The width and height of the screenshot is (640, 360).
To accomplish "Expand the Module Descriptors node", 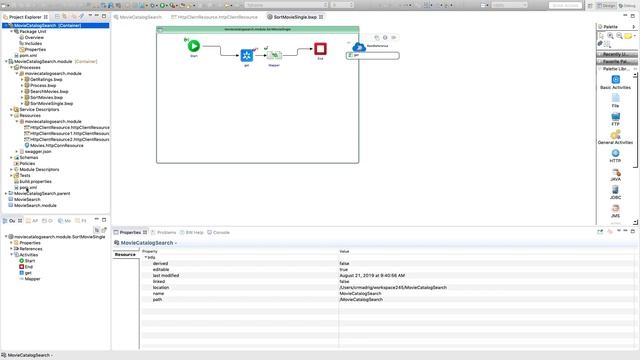I will [11, 169].
